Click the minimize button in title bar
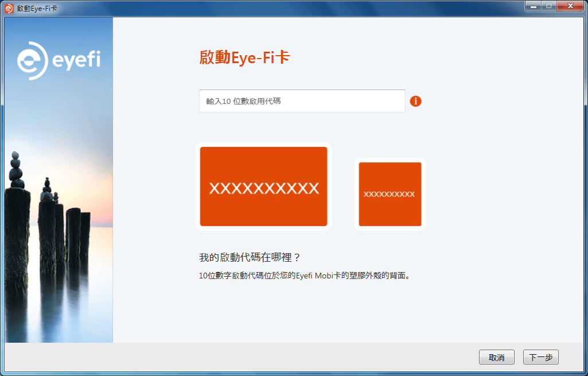The width and height of the screenshot is (588, 376). 534,6
